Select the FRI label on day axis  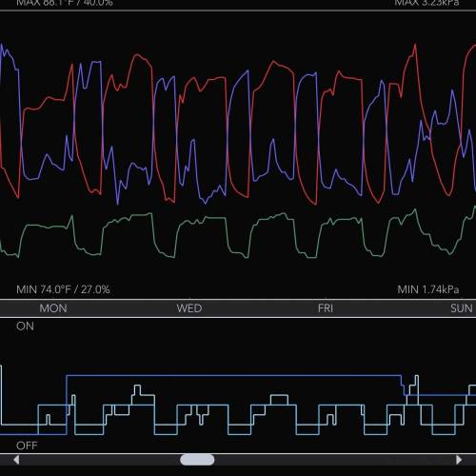point(326,308)
